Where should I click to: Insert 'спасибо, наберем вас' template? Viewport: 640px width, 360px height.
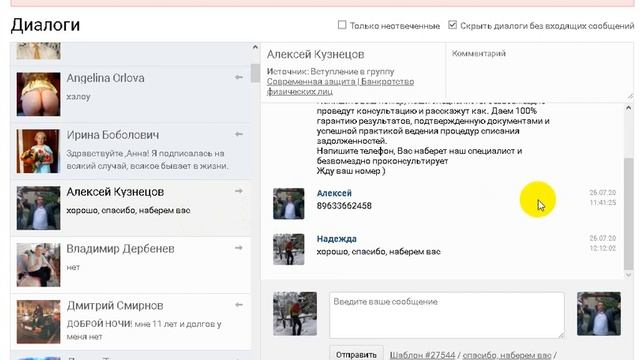[507, 355]
